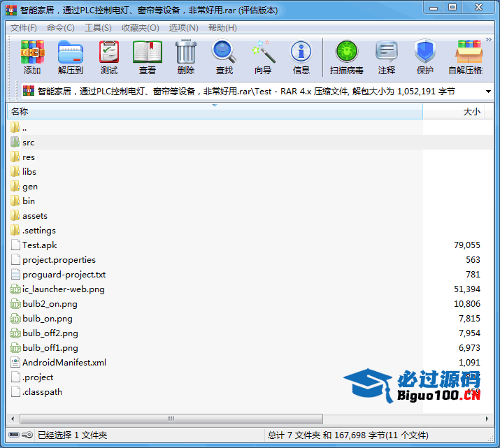500x448 pixels.
Task: Click the 解压到 (Extract To) icon
Action: click(x=70, y=57)
